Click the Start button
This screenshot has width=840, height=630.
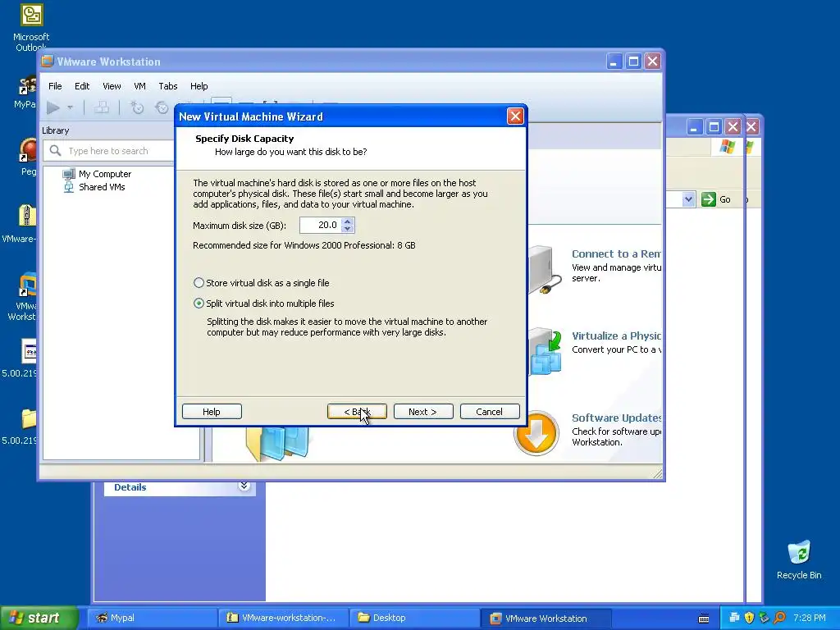[x=39, y=618]
